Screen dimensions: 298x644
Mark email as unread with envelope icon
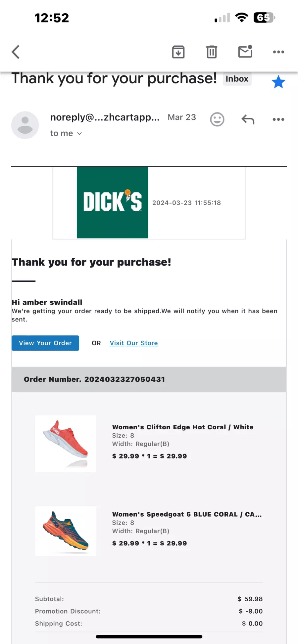click(245, 52)
